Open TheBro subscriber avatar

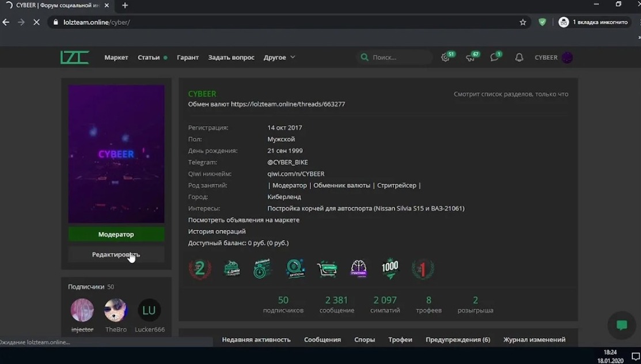click(116, 310)
